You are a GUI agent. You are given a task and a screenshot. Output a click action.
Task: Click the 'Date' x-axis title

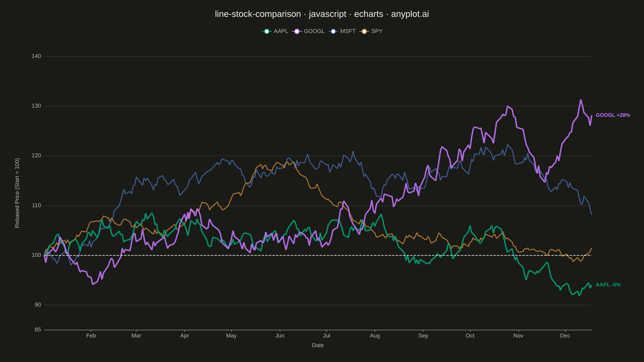318,345
